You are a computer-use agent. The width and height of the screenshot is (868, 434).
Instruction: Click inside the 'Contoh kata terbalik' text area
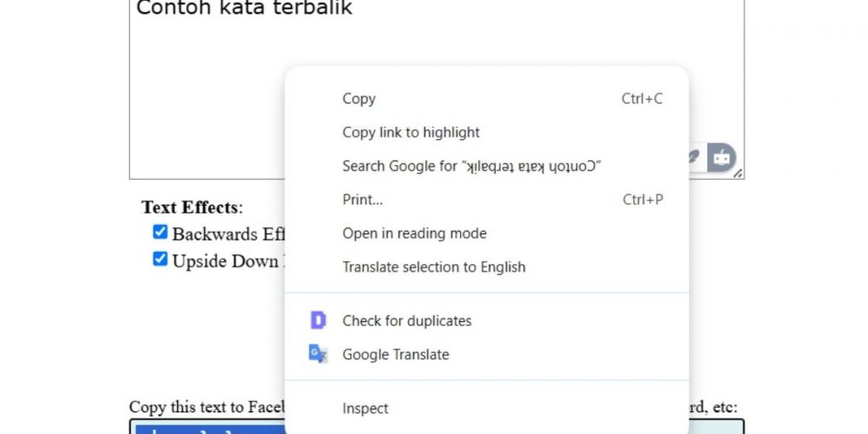[x=208, y=87]
